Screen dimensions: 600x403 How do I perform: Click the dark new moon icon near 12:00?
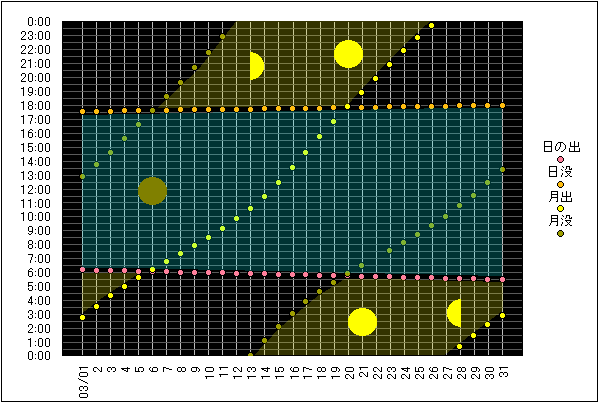[x=152, y=190]
